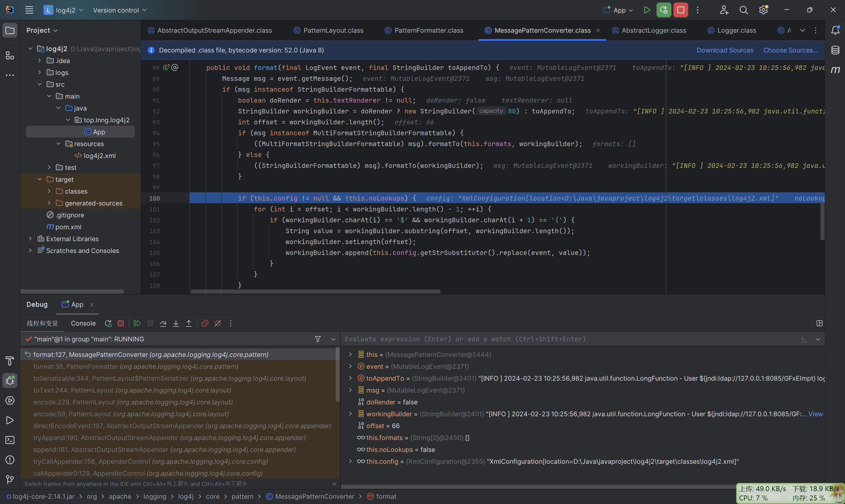Viewport: 845px width, 504px height.
Task: Open log4j2 project dropdown
Action: (64, 10)
